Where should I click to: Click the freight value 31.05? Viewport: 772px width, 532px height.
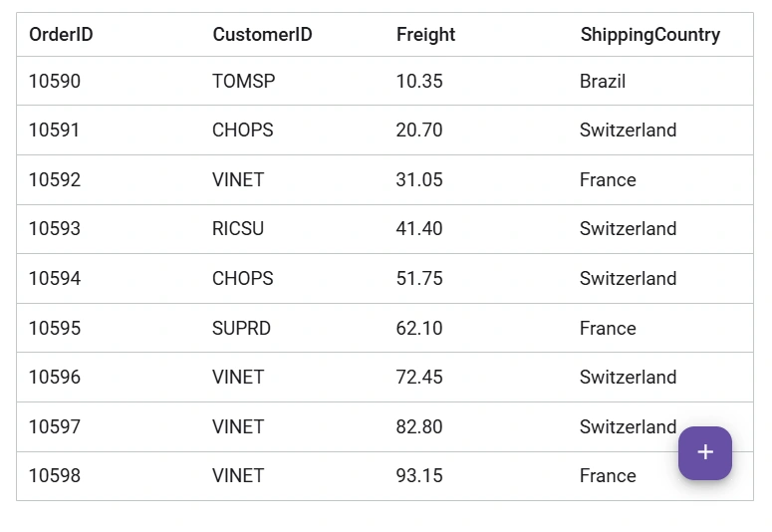tap(419, 180)
